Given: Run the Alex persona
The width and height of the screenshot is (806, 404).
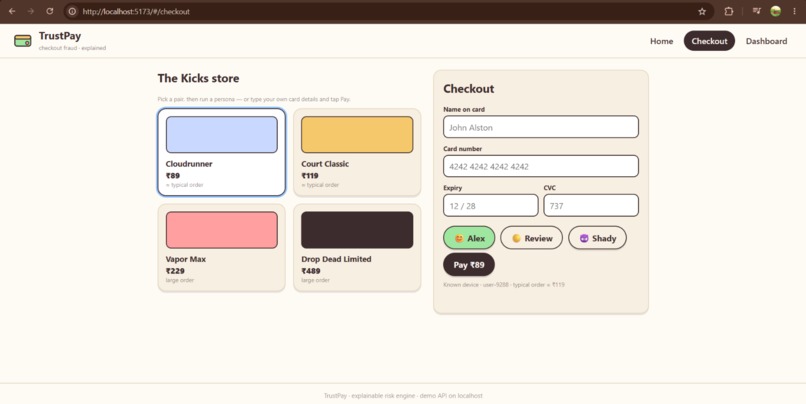Looking at the screenshot, I should coord(469,238).
